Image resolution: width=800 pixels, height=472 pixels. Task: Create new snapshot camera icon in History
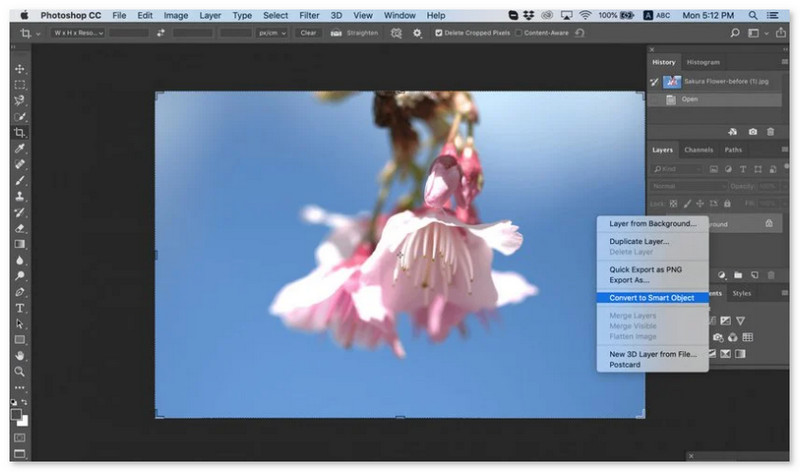(753, 132)
